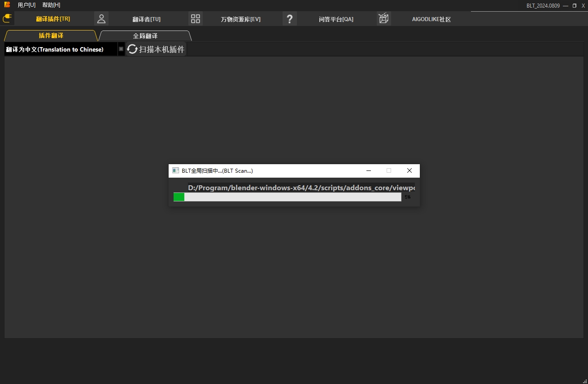Screen dimensions: 588x384
Task: Click the yellow plug icon
Action: point(7,18)
